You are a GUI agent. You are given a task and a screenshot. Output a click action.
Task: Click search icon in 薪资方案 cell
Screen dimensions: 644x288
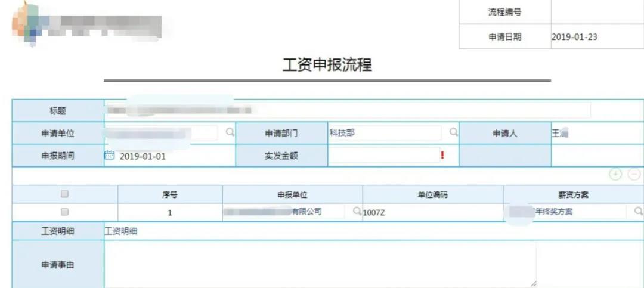[x=638, y=211]
